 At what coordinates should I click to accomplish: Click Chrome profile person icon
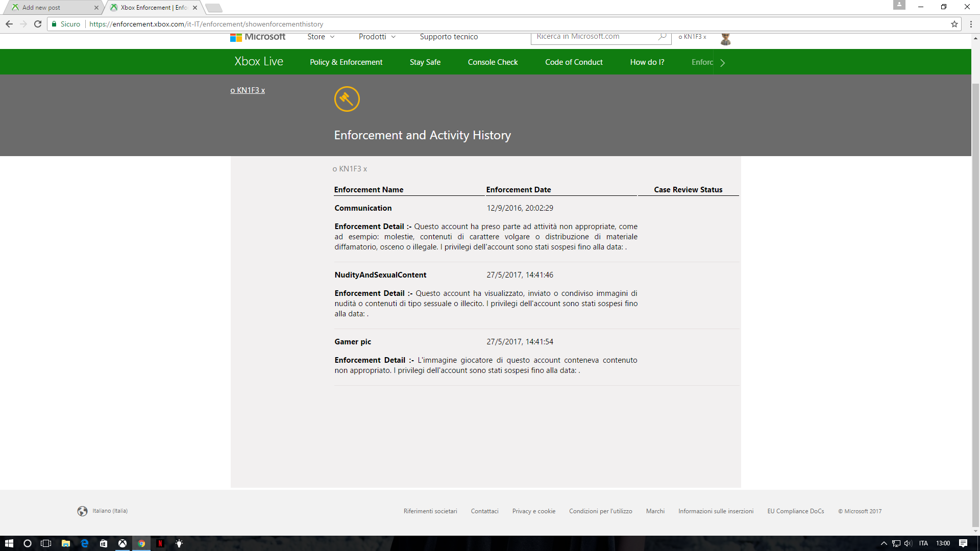coord(899,5)
